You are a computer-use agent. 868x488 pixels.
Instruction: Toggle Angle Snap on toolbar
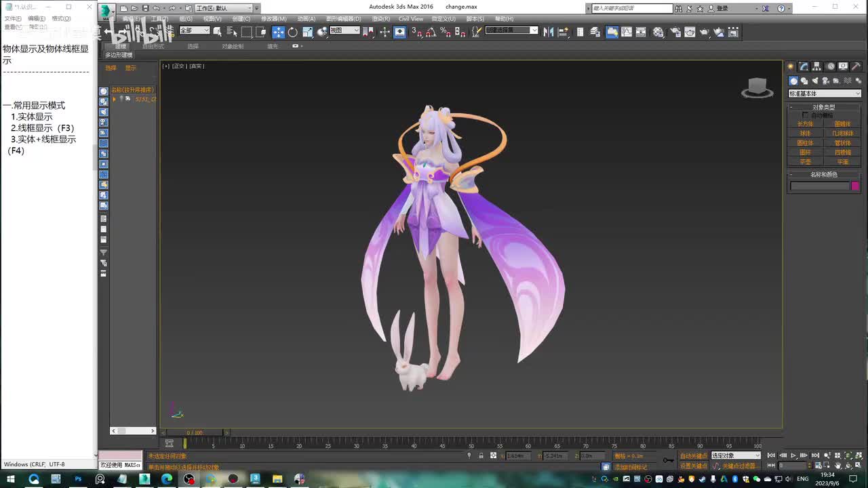(431, 32)
